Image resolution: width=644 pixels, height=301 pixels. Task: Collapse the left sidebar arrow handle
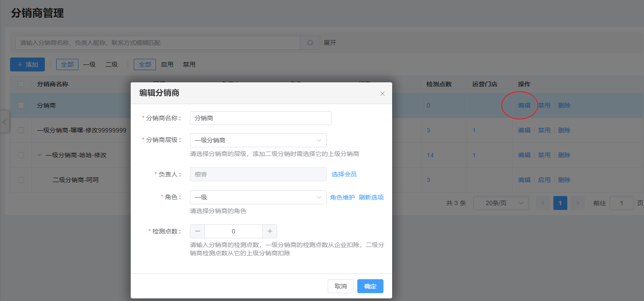click(4, 122)
